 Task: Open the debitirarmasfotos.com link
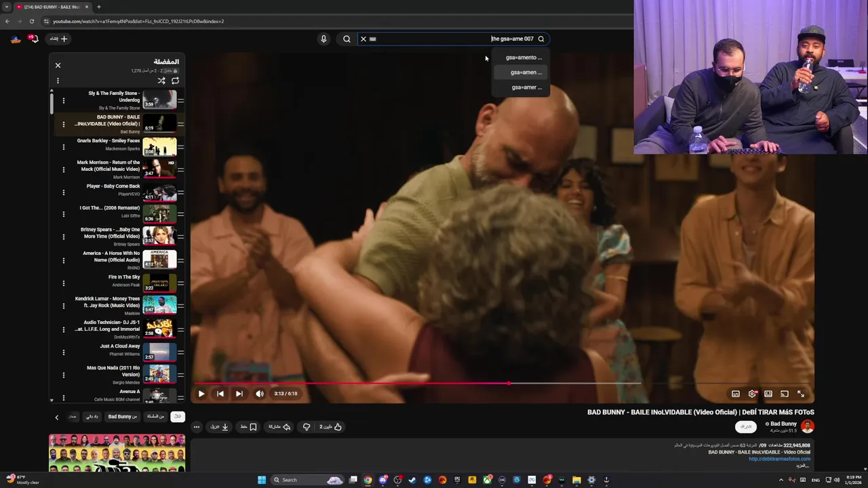[x=779, y=459]
